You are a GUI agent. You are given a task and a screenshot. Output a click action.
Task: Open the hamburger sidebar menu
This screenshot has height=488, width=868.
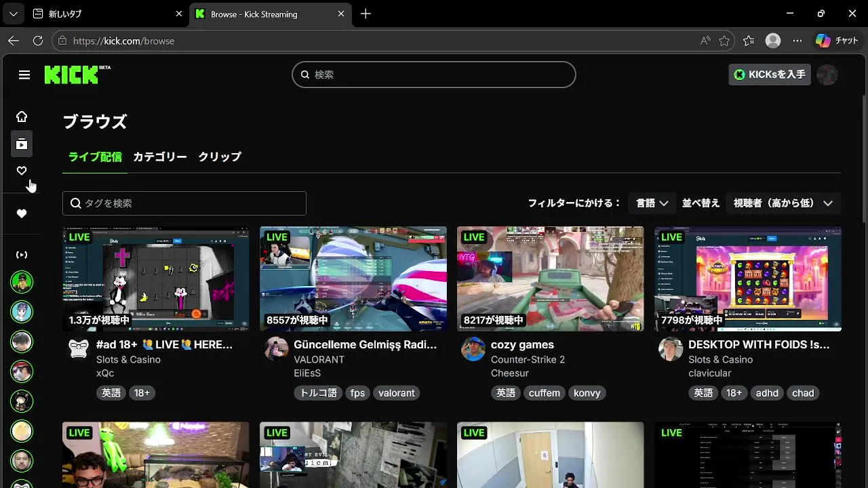pos(24,75)
